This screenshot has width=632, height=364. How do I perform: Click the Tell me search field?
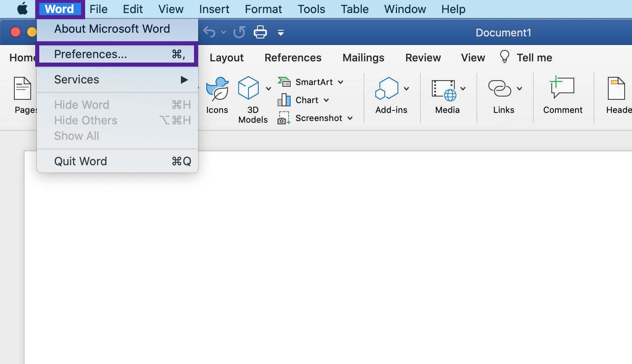534,58
